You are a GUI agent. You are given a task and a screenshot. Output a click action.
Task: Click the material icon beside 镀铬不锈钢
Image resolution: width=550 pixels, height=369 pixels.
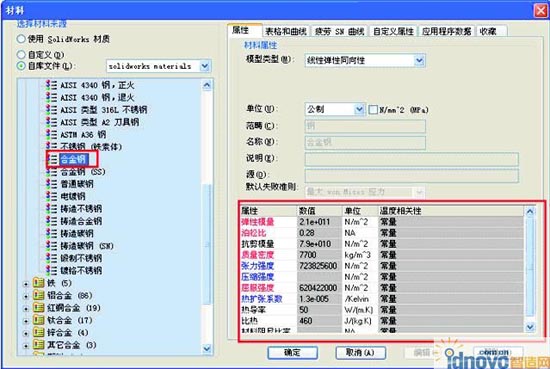51,270
